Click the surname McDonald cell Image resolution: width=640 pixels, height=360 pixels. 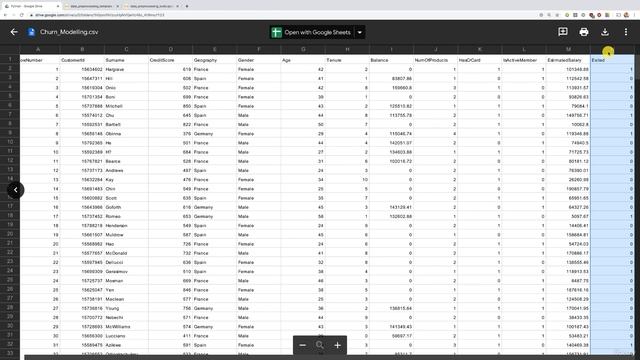pyautogui.click(x=126, y=253)
